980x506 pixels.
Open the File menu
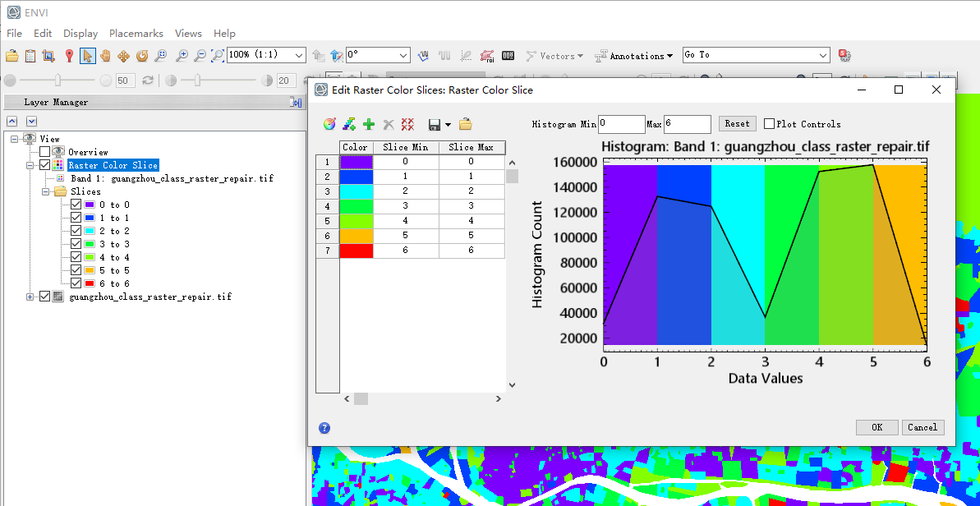pyautogui.click(x=14, y=33)
